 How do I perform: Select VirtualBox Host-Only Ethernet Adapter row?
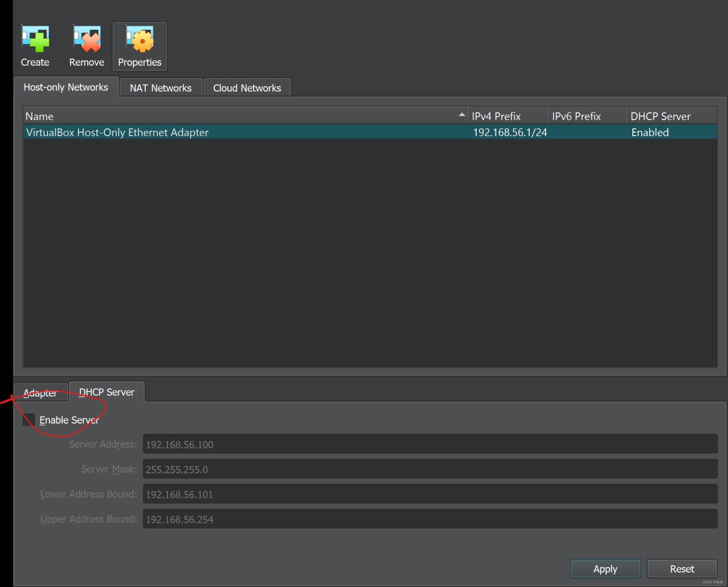[x=235, y=133]
